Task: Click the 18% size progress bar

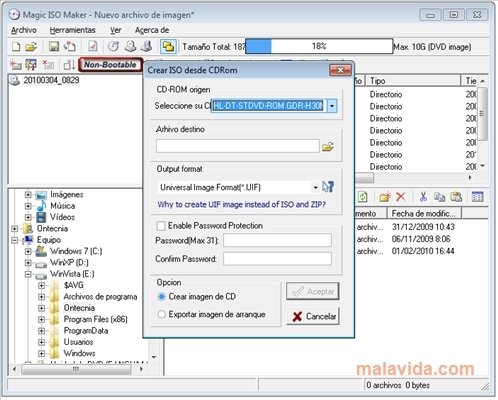Action: click(319, 46)
